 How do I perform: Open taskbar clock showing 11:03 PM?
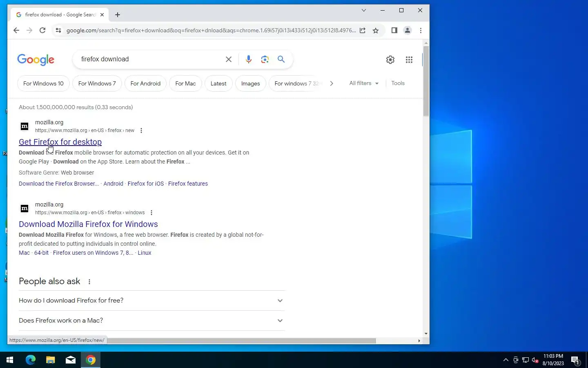pos(553,360)
